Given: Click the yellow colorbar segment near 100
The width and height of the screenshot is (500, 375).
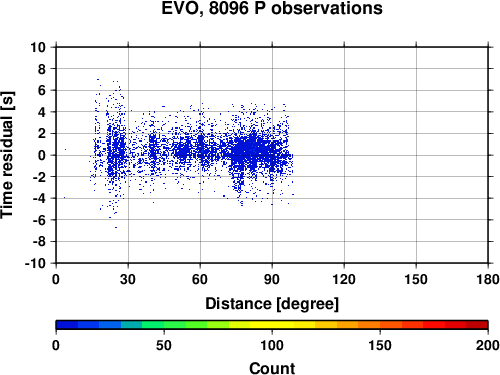Looking at the screenshot, I should [272, 324].
